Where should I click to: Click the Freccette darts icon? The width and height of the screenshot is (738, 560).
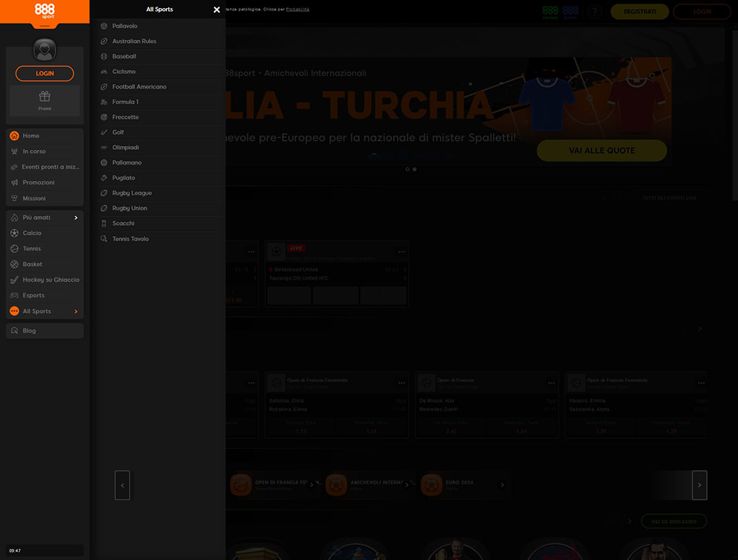pos(104,117)
